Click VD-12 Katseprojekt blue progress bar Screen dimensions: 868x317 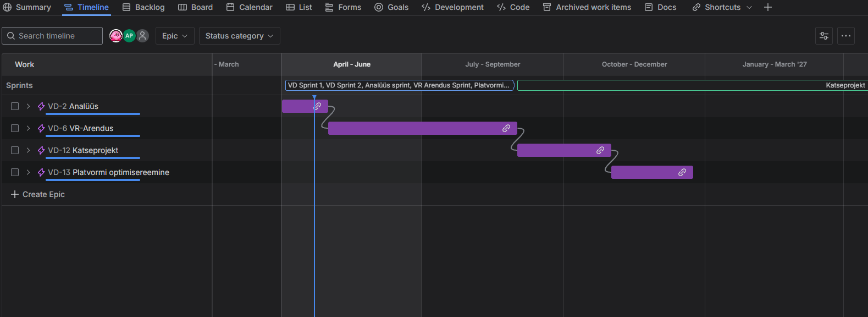point(93,158)
